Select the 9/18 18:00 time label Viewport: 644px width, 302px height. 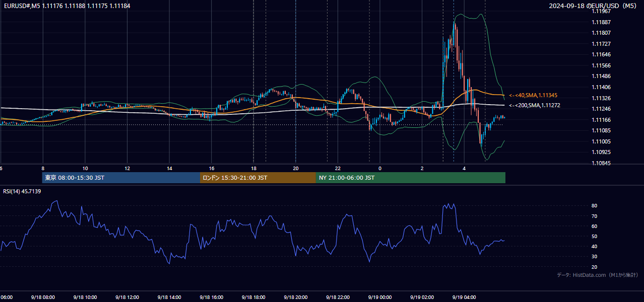point(253,297)
